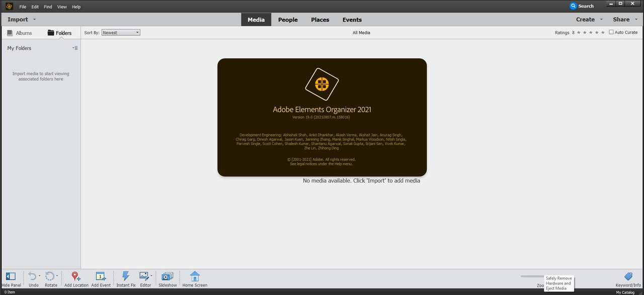This screenshot has width=644, height=295.
Task: Click the 'Sort By:' label
Action: point(92,33)
